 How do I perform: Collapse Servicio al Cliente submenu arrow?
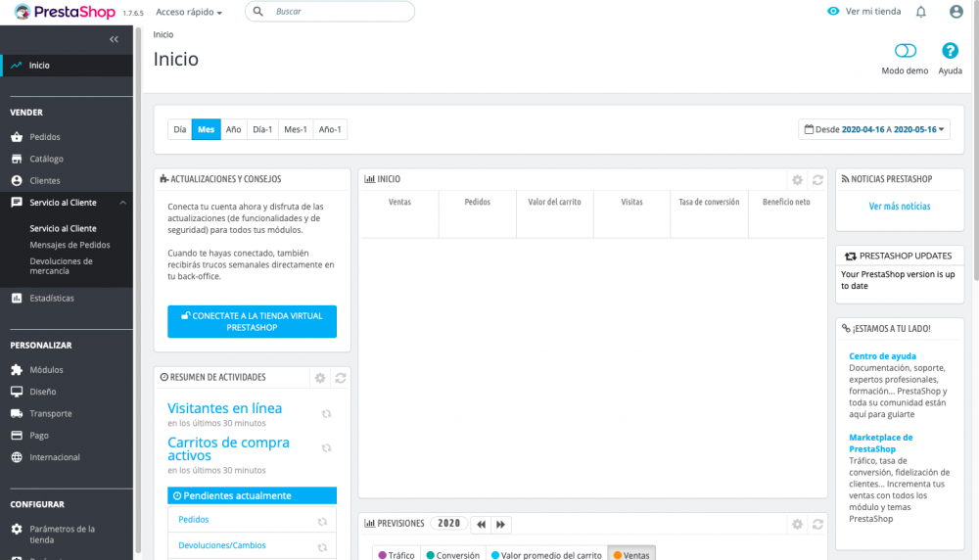coord(123,203)
